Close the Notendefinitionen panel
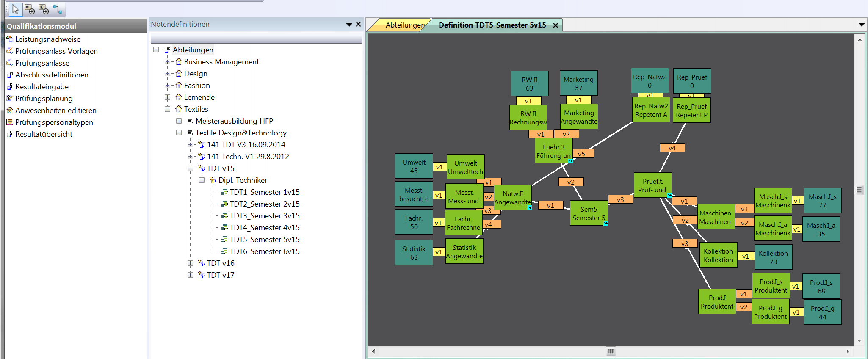The width and height of the screenshot is (868, 359). pyautogui.click(x=358, y=24)
